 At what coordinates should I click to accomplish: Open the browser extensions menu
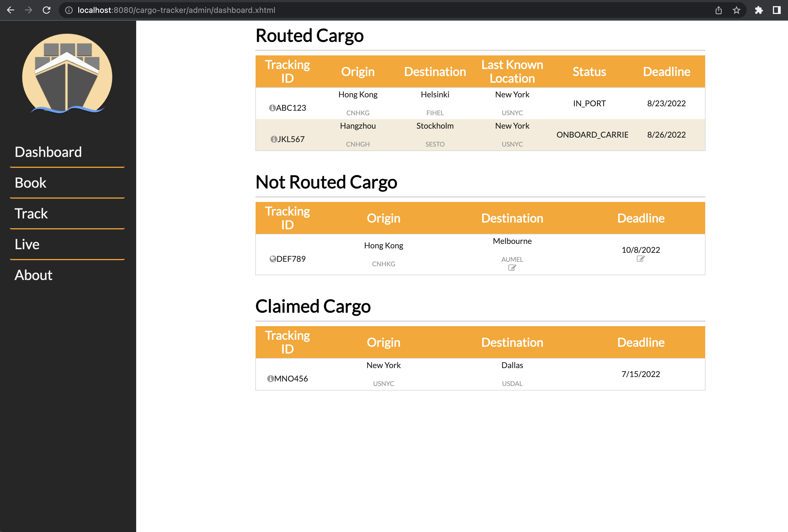759,10
